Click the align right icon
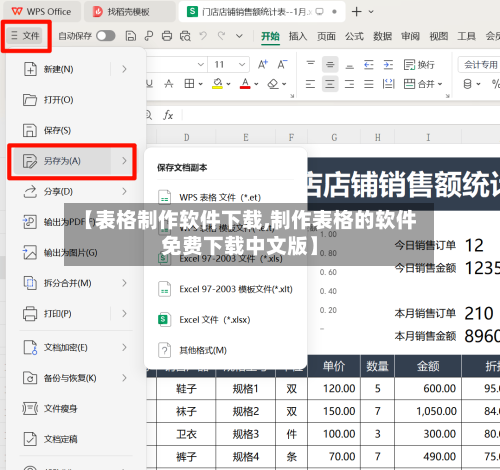 pos(349,84)
